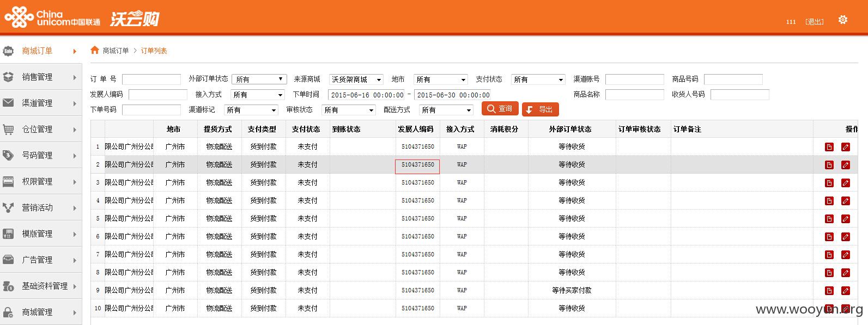Open 仓位管理 sidebar menu
868x325 pixels.
(41, 129)
